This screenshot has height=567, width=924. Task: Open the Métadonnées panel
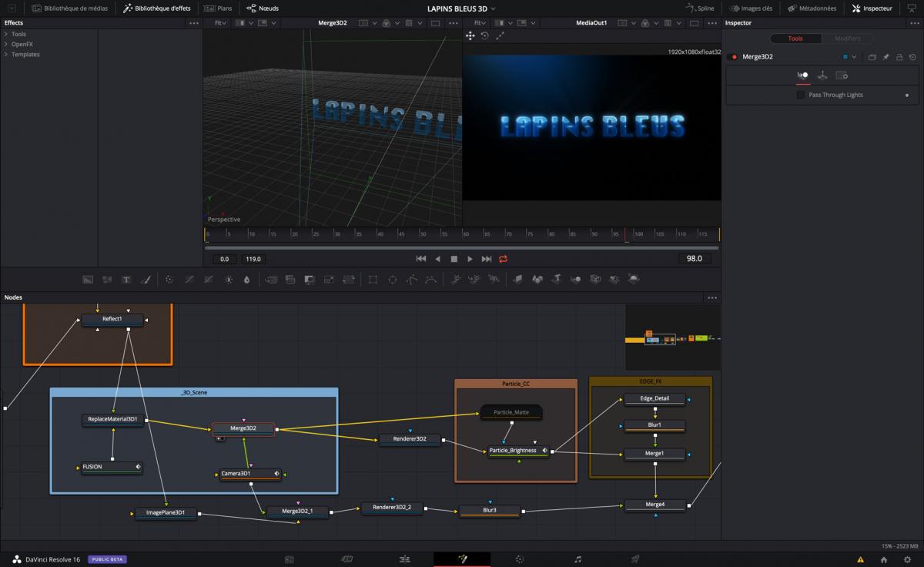(812, 8)
